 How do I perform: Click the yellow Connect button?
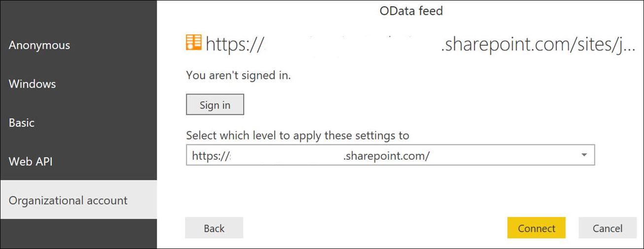pos(536,228)
